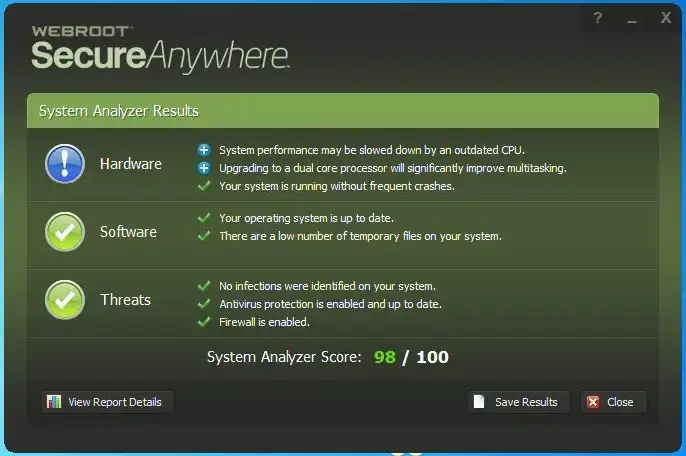686x456 pixels.
Task: Click the green Threats checkmark status icon
Action: pos(65,300)
